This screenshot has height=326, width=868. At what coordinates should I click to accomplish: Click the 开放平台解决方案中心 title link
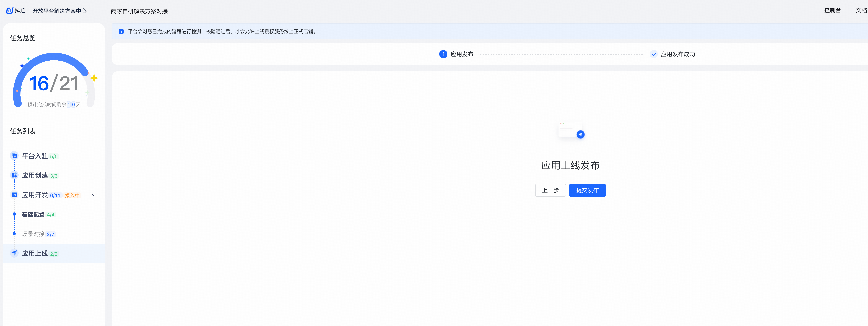[60, 11]
